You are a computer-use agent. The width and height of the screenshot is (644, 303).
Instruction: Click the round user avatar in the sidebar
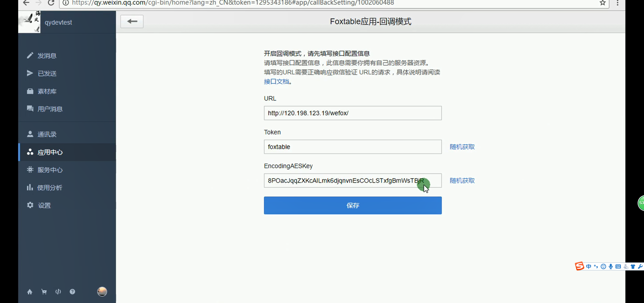pos(102,292)
